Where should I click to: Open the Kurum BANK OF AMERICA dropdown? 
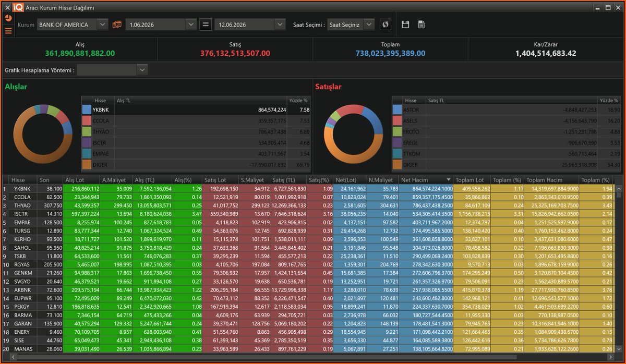tap(102, 25)
